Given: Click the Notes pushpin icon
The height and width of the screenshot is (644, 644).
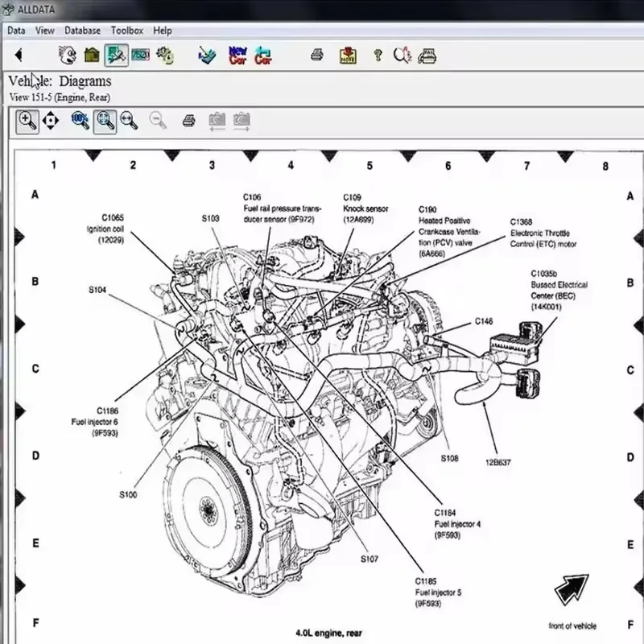Looking at the screenshot, I should pos(349,56).
